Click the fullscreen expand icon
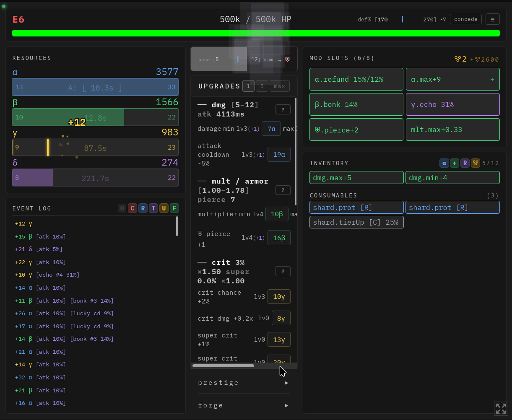The height and width of the screenshot is (420, 512). [501, 409]
